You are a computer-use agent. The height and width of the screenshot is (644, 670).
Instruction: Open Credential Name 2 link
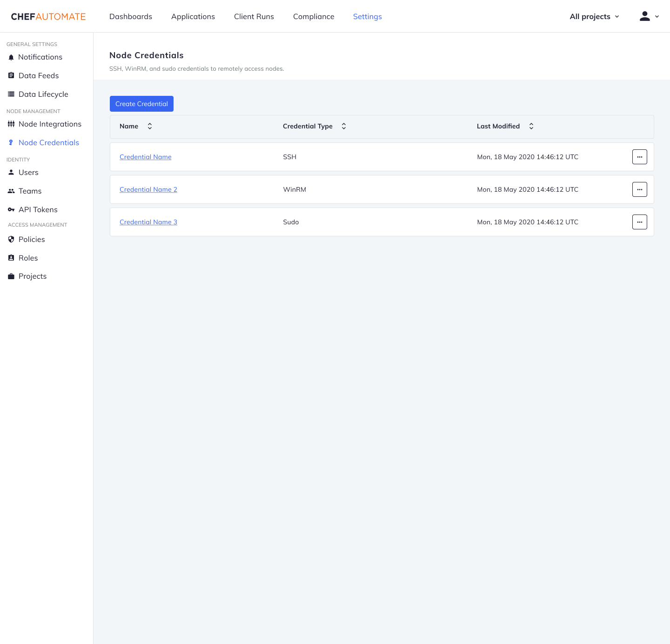point(148,189)
